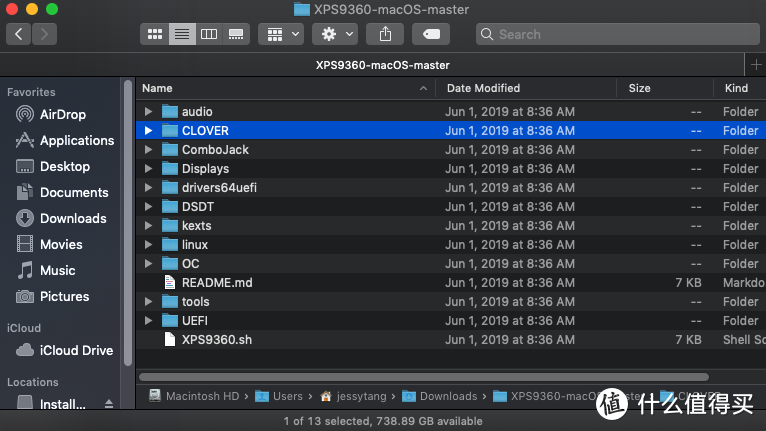766x431 pixels.
Task: Select the audio folder icon
Action: [x=170, y=111]
